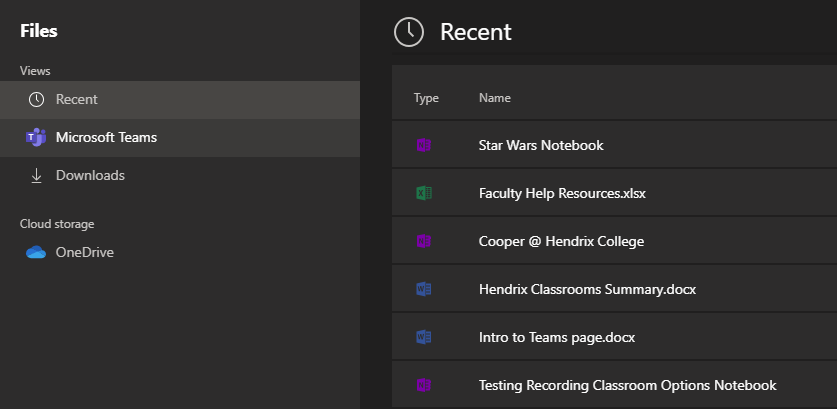837x409 pixels.
Task: Open Intro to Teams page.docx
Action: [x=557, y=337]
